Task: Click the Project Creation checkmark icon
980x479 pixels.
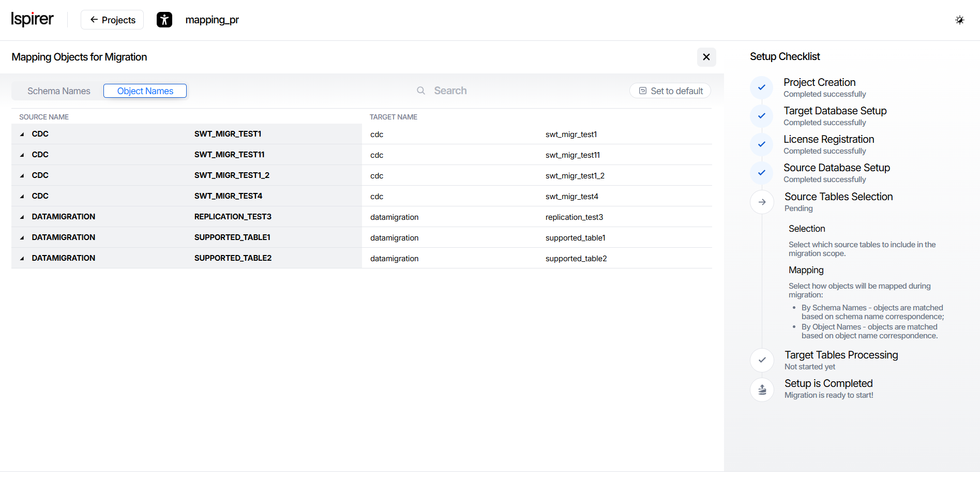Action: [x=761, y=87]
